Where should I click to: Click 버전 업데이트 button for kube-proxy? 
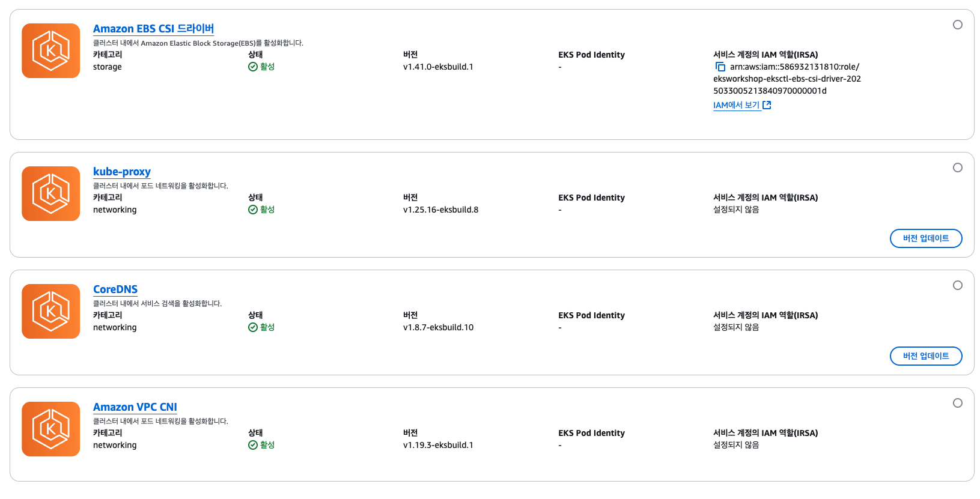click(x=926, y=238)
